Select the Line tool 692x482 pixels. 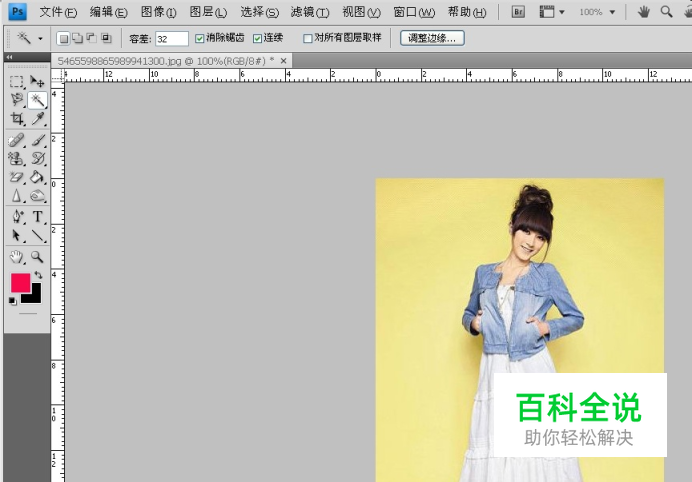pos(38,235)
